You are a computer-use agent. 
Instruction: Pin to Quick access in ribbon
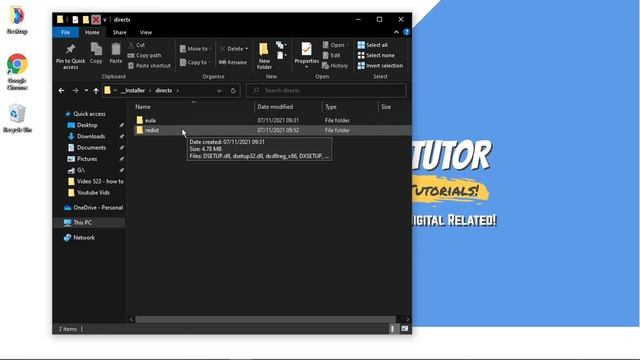tap(71, 56)
